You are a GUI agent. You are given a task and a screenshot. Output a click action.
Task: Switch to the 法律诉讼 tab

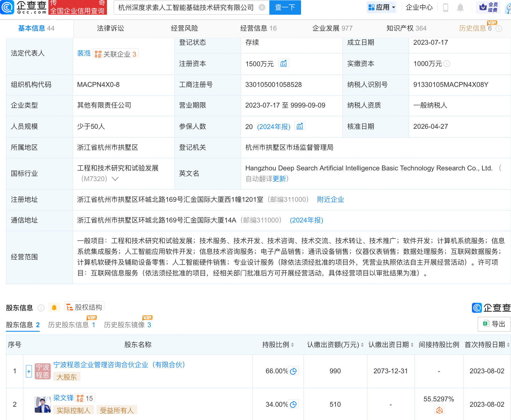coord(110,28)
